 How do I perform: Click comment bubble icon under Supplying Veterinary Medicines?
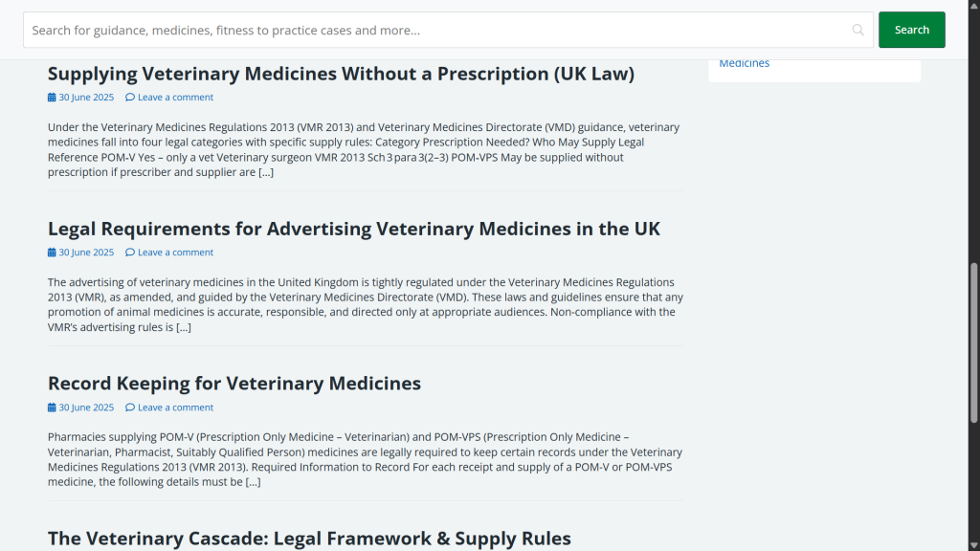coord(130,98)
